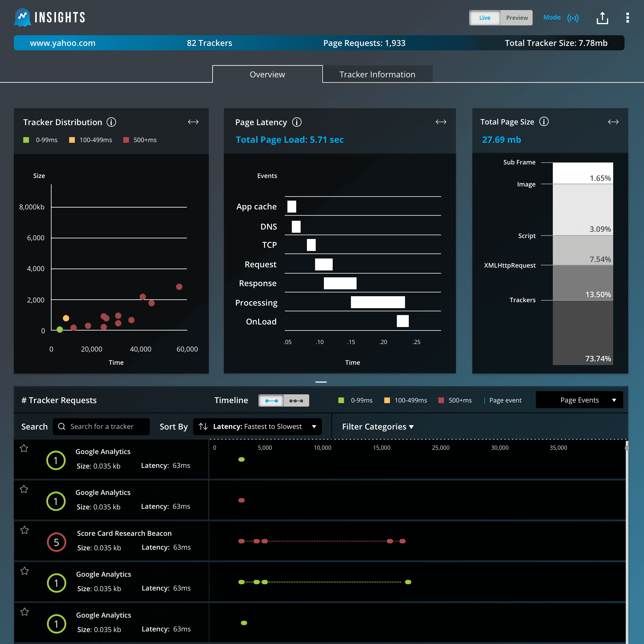Click the search magnifier in tracker search
Image resolution: width=644 pixels, height=644 pixels.
point(61,426)
